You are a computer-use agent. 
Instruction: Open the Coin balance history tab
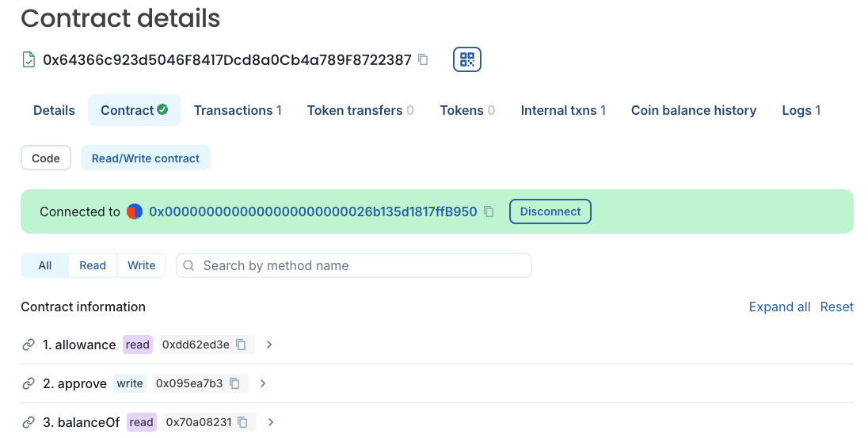pos(693,110)
